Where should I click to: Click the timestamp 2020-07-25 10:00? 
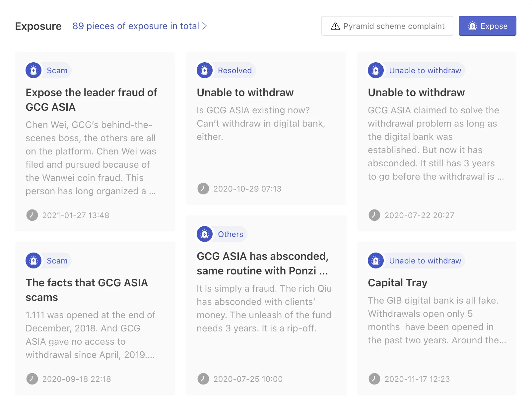click(248, 379)
